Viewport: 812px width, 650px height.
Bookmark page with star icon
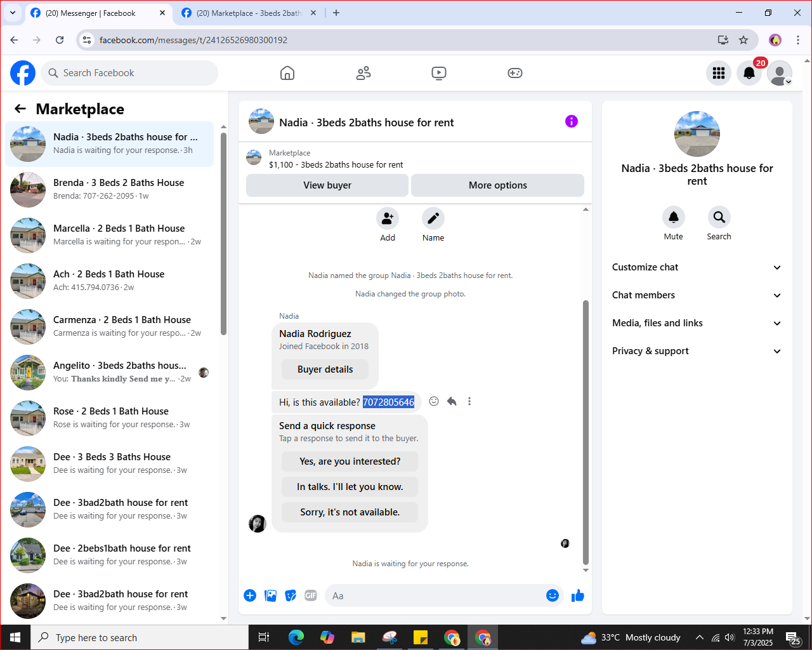click(743, 40)
